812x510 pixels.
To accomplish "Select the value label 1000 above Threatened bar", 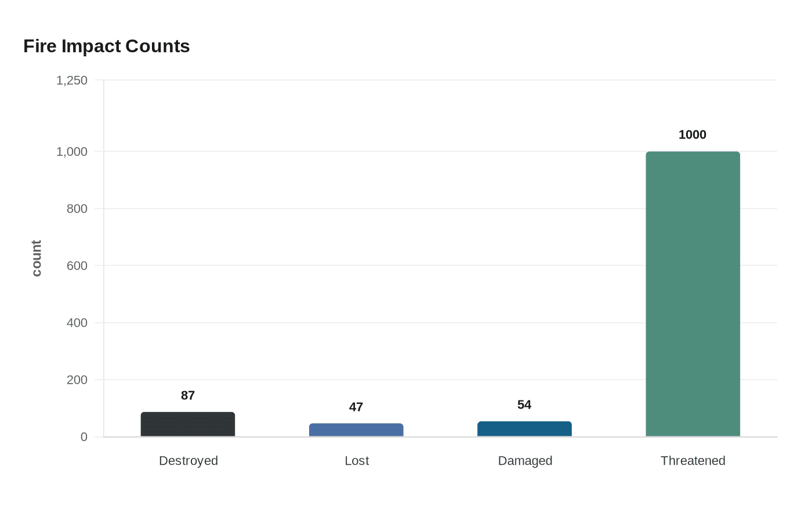I will click(x=693, y=134).
